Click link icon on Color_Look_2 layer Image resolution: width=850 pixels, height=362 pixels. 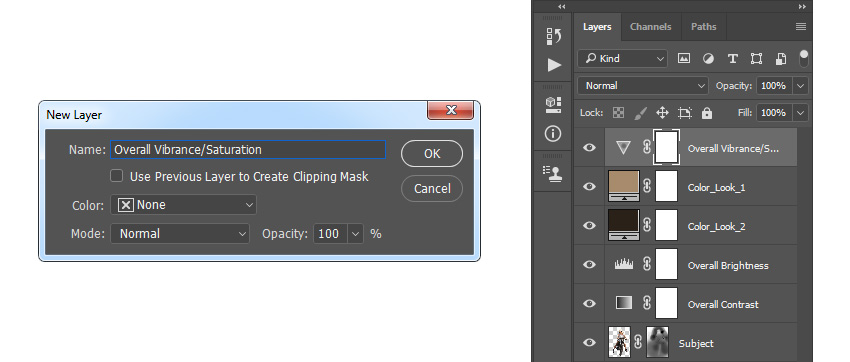point(646,225)
